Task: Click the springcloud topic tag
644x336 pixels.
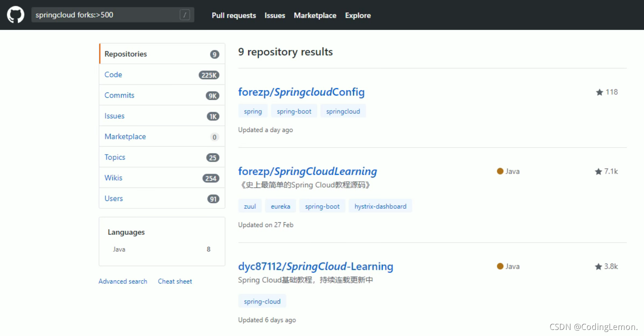Action: coord(343,111)
